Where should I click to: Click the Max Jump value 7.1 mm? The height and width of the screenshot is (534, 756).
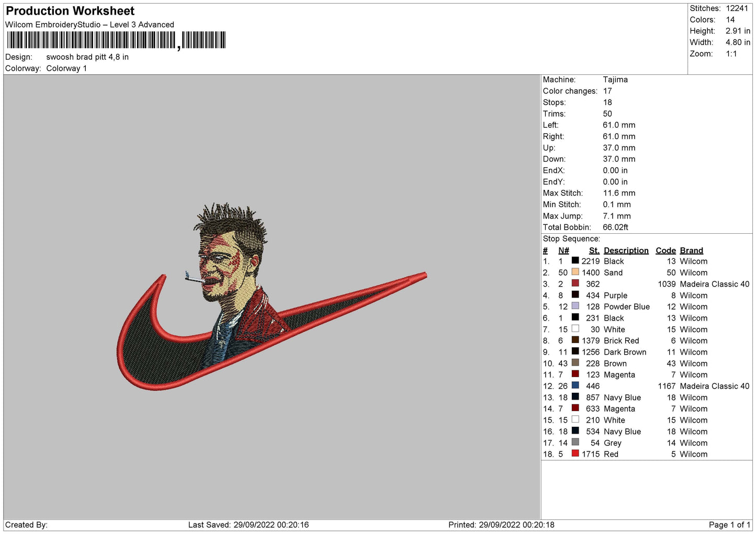point(617,216)
